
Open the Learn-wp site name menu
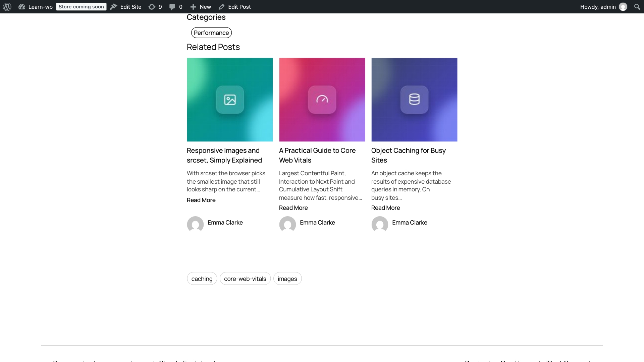coord(40,7)
